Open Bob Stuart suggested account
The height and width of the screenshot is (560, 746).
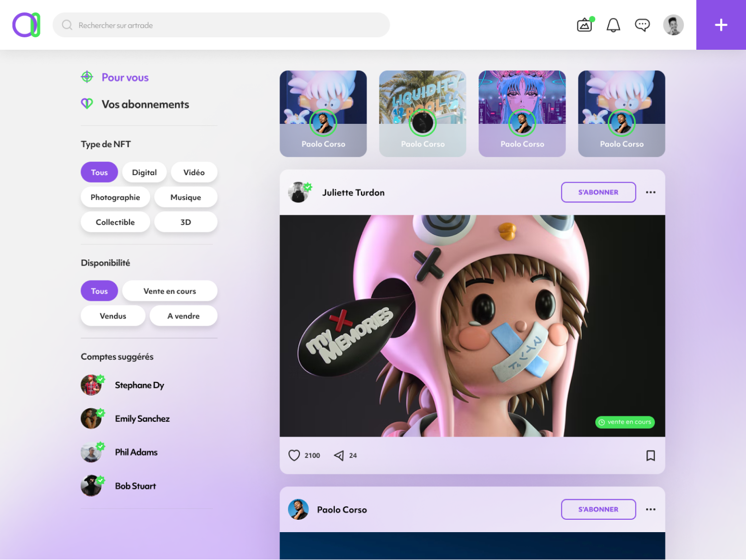pos(135,486)
